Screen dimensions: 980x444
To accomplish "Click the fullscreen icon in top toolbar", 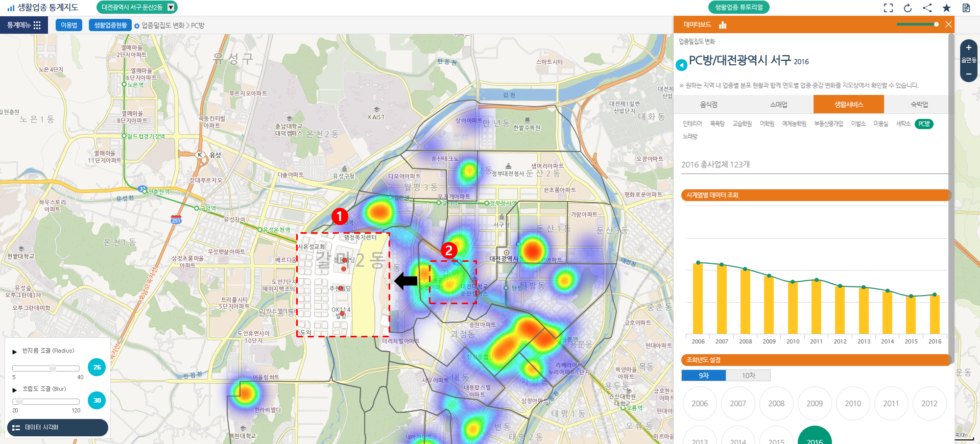I will pos(888,8).
